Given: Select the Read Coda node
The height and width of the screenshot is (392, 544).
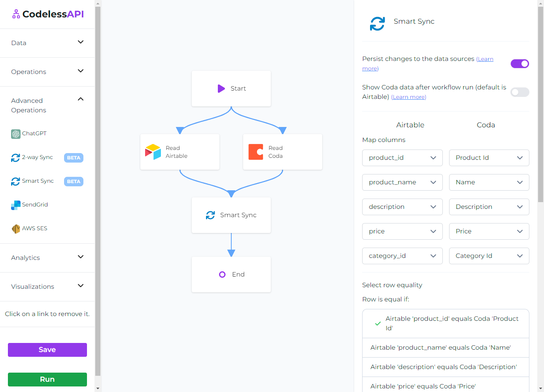Looking at the screenshot, I should (283, 152).
